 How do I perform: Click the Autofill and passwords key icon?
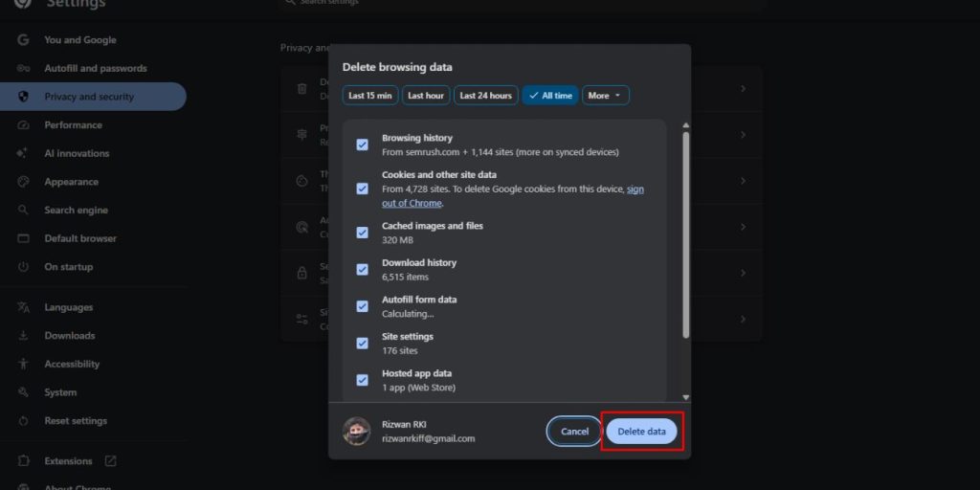click(23, 68)
